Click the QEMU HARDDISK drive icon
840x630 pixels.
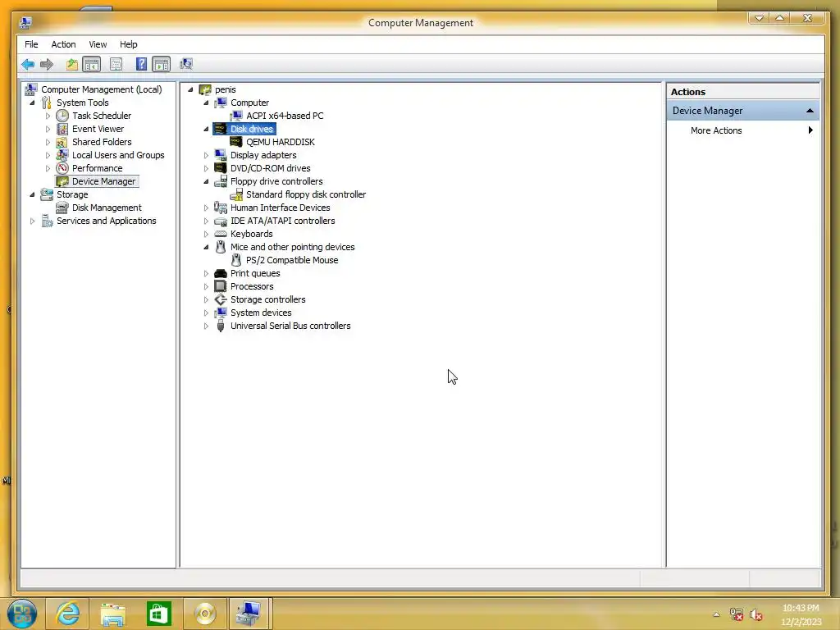pyautogui.click(x=235, y=142)
